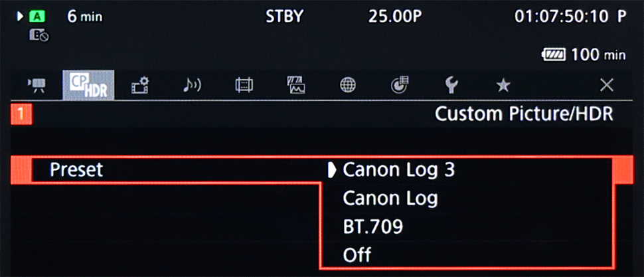Click the page 1 indicator box
644x277 pixels.
[21, 115]
